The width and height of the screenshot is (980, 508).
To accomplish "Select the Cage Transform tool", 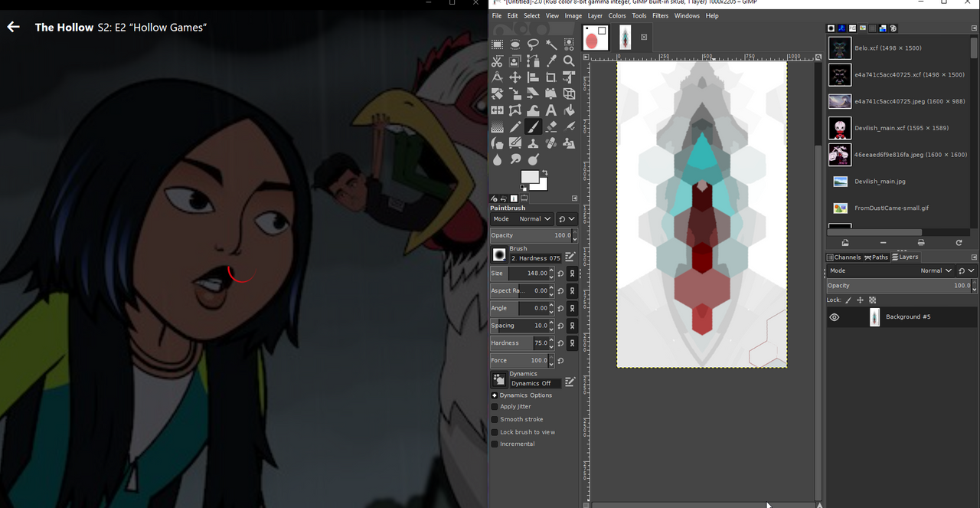I will (x=515, y=110).
